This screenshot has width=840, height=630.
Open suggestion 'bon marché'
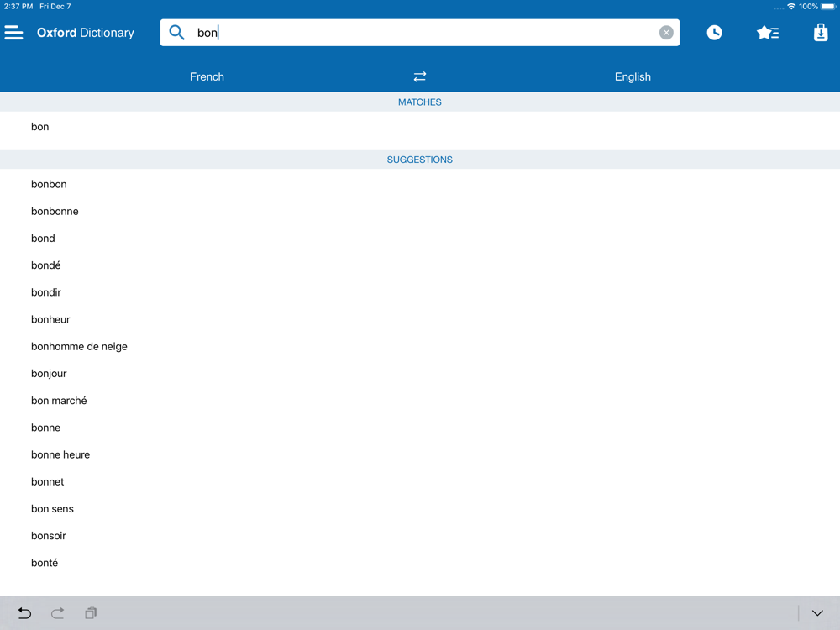click(x=420, y=401)
